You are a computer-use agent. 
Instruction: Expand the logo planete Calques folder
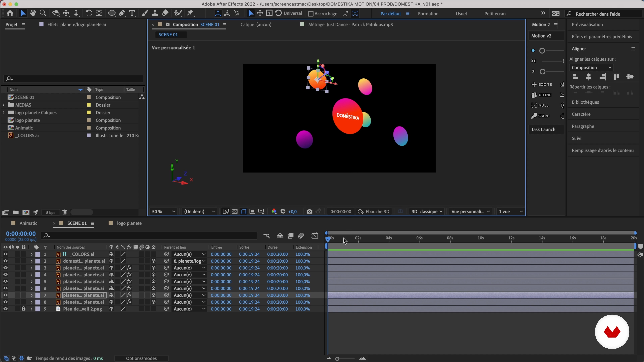(4, 113)
